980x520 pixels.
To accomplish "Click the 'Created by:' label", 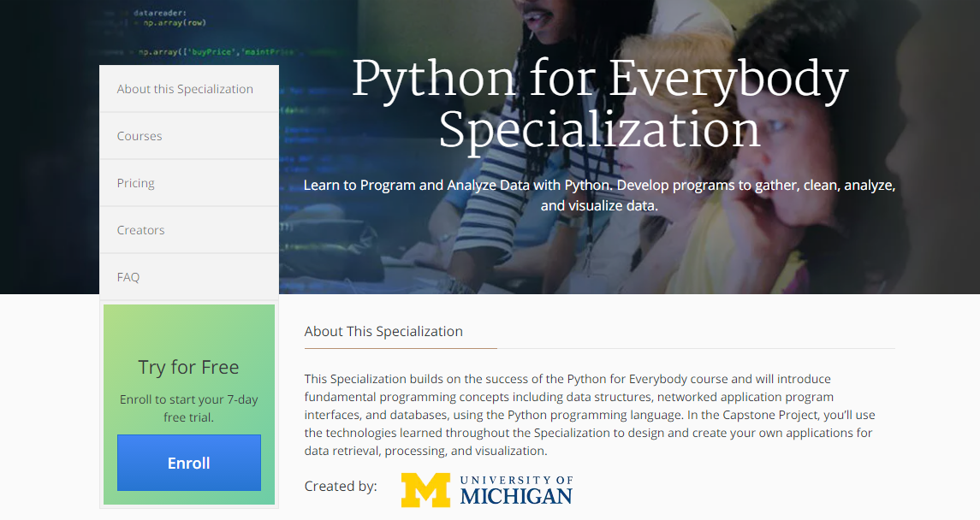I will pyautogui.click(x=341, y=487).
